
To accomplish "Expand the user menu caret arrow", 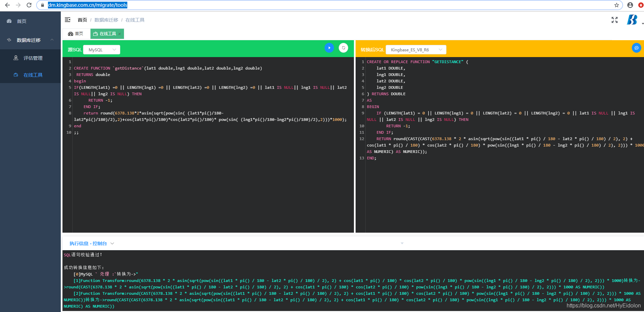I will tap(642, 24).
